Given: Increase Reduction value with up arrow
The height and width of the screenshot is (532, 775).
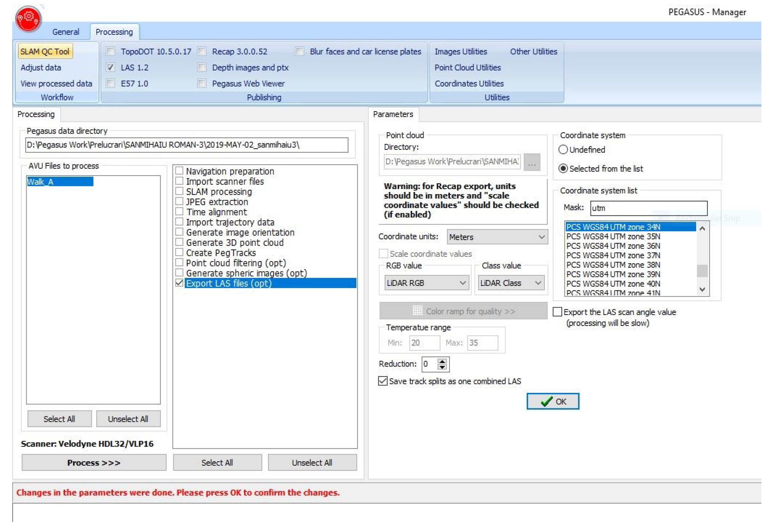Looking at the screenshot, I should [x=442, y=361].
